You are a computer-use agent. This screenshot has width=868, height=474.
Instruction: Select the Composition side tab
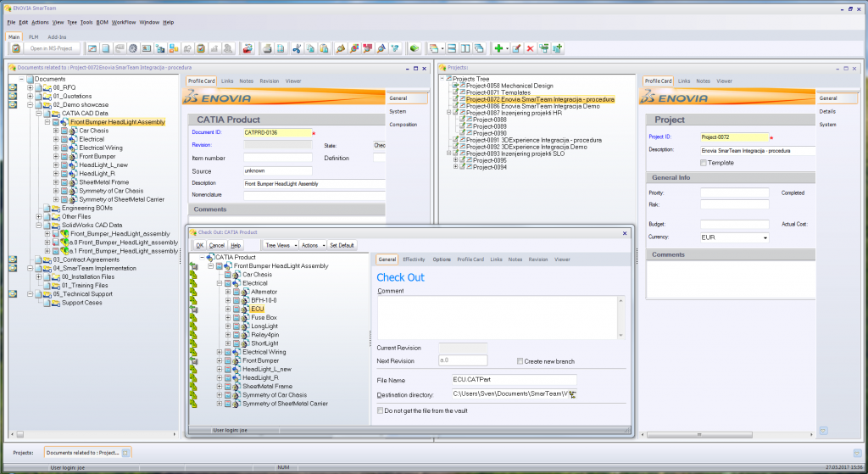pos(403,125)
